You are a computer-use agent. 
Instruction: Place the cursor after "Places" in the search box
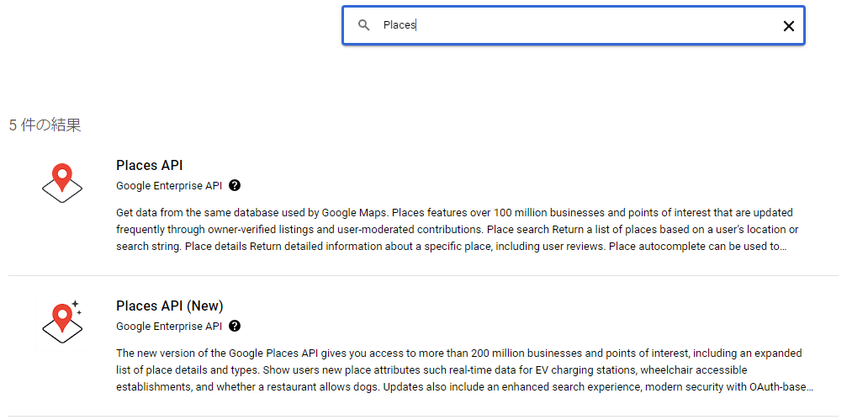[x=417, y=25]
